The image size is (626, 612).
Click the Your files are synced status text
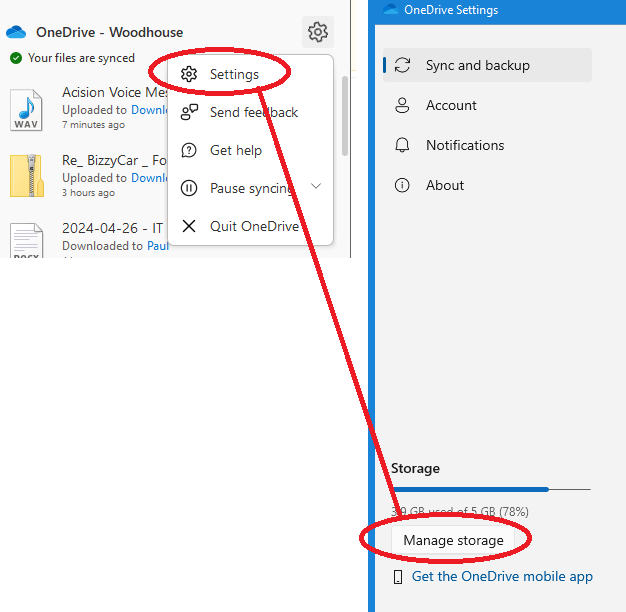[x=81, y=58]
